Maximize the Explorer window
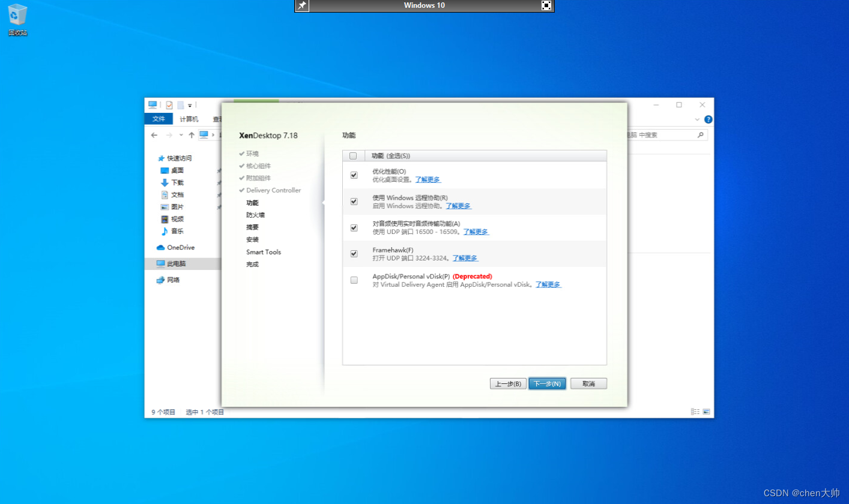 point(679,104)
